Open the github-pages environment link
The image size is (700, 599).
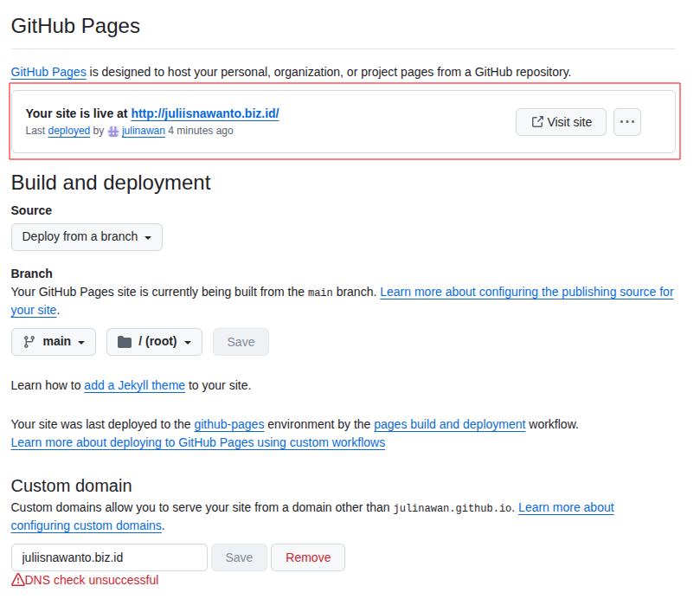click(229, 424)
